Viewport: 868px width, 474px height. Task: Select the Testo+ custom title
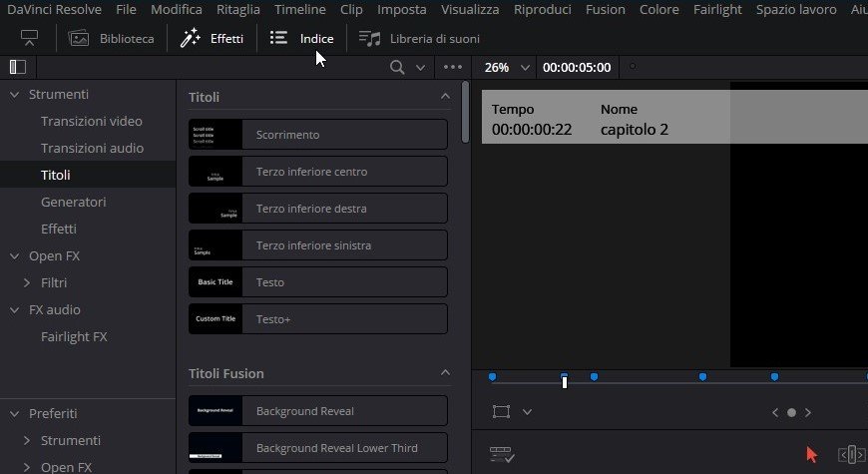click(317, 319)
